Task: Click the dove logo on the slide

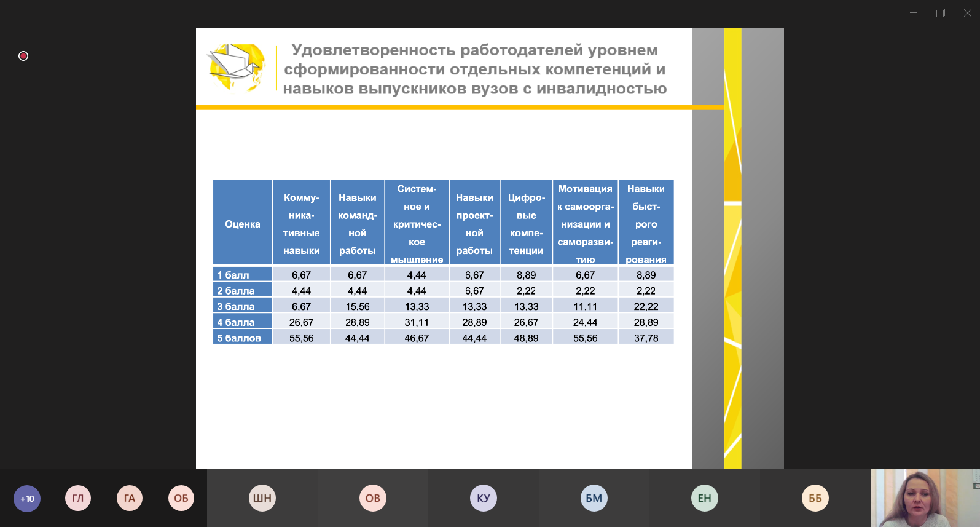Action: tap(237, 67)
